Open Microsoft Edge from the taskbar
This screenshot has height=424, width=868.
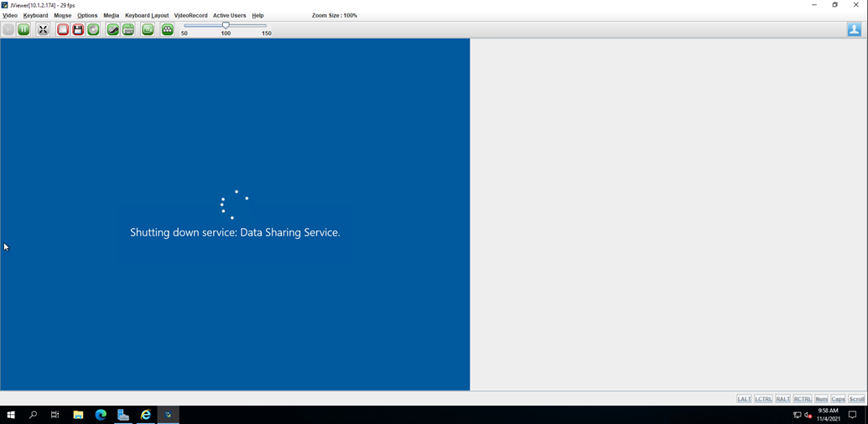[101, 415]
